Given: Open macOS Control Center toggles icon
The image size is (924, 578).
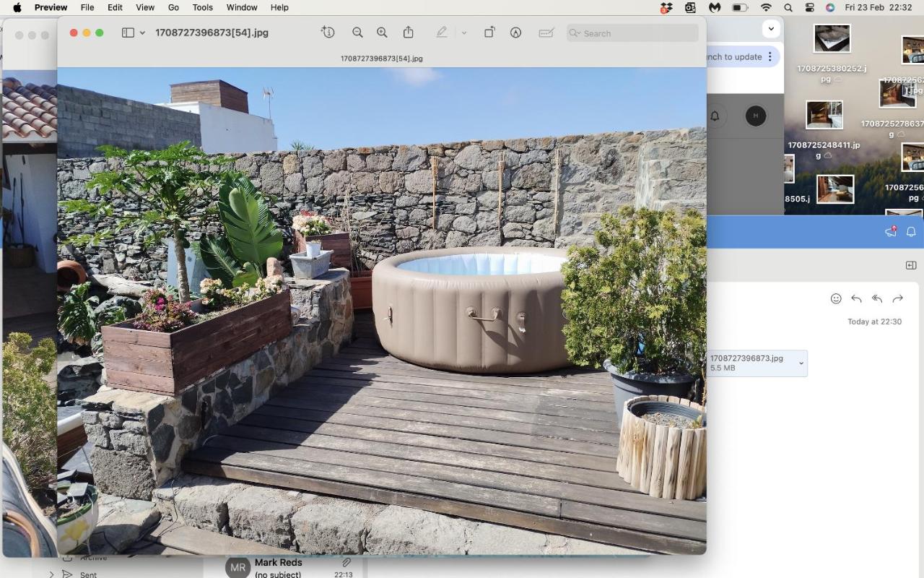Looking at the screenshot, I should point(809,7).
